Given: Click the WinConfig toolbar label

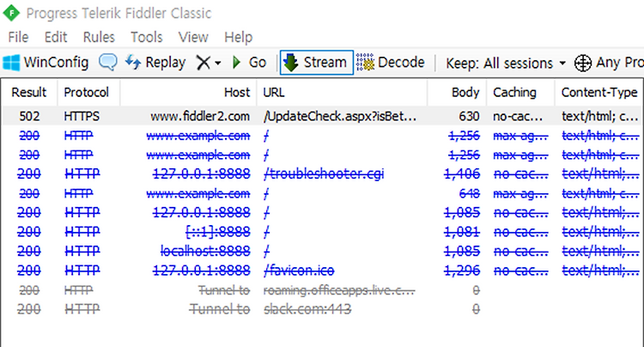Looking at the screenshot, I should pyautogui.click(x=57, y=63).
